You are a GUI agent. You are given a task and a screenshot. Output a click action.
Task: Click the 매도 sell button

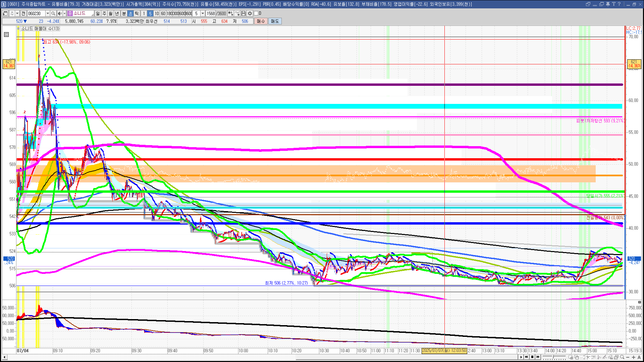coord(275,21)
